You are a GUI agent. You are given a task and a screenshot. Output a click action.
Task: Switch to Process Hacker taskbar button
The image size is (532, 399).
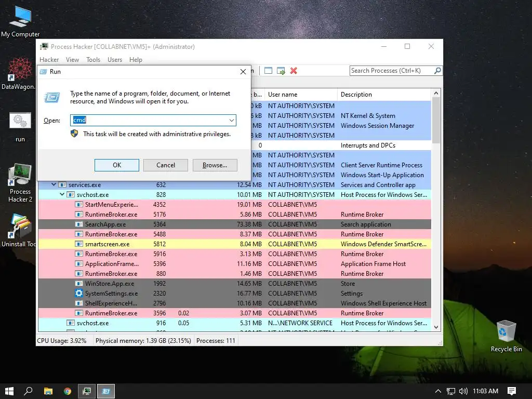coord(87,391)
